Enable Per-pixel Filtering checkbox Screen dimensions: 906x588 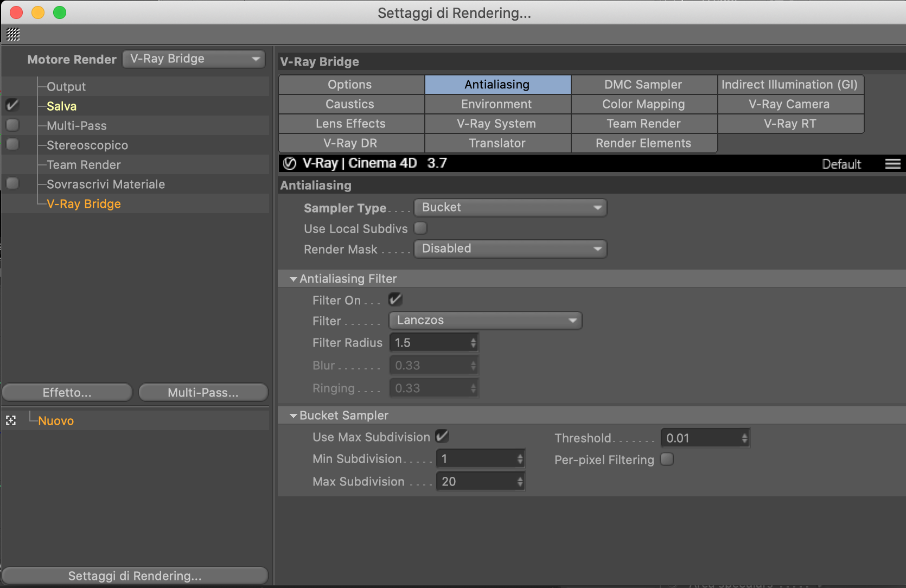pos(667,459)
